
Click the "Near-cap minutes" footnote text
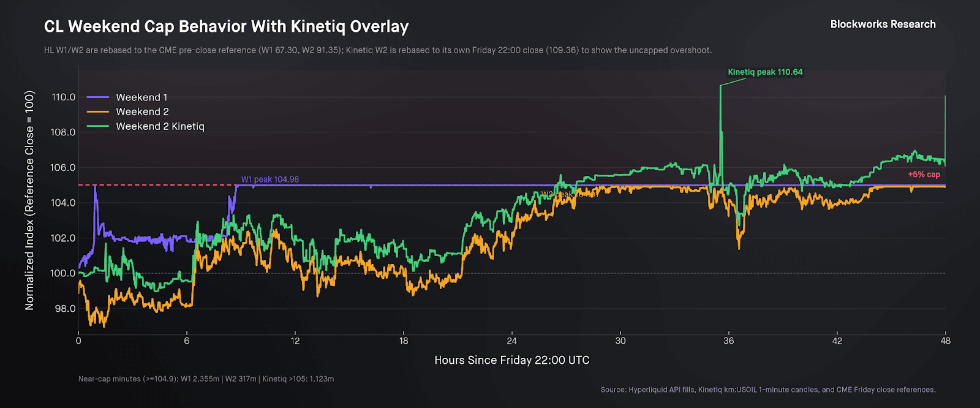point(206,379)
